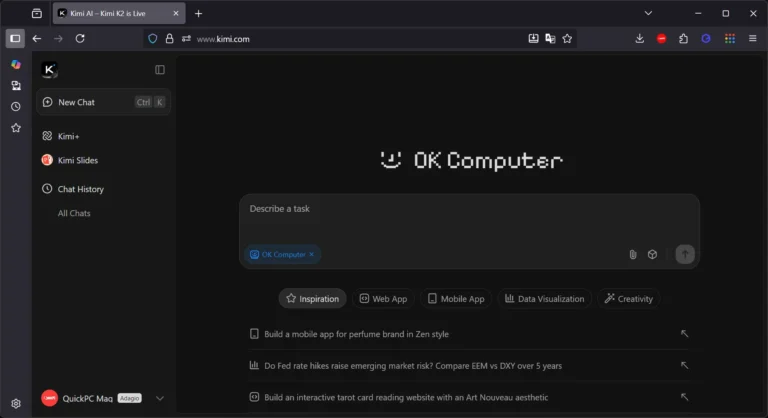Open the colorful grid extension icon
This screenshot has width=768, height=418.
[x=730, y=39]
